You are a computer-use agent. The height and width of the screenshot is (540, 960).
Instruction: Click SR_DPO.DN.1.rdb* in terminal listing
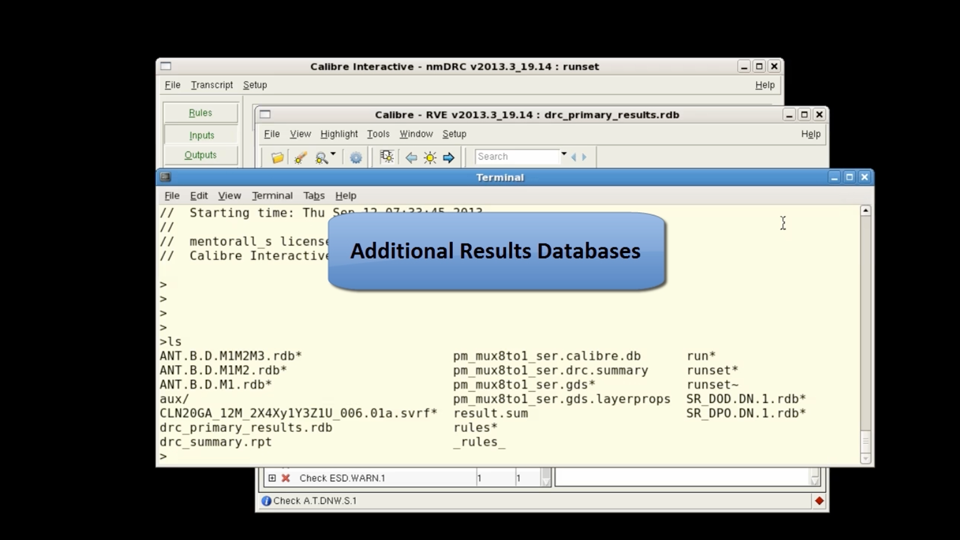point(746,413)
